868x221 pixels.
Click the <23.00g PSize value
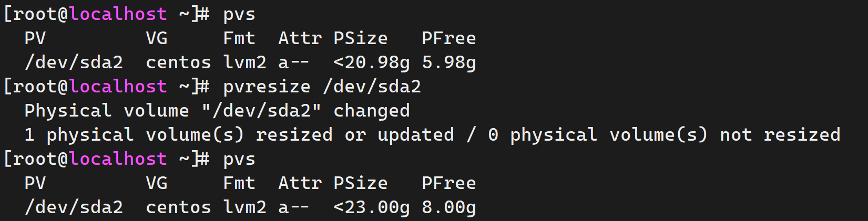[x=371, y=207]
